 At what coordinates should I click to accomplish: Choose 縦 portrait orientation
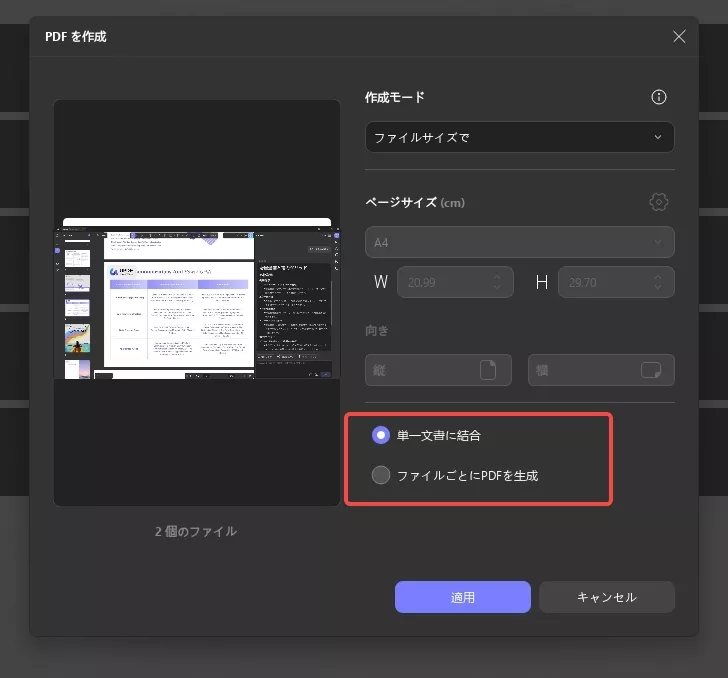point(438,370)
